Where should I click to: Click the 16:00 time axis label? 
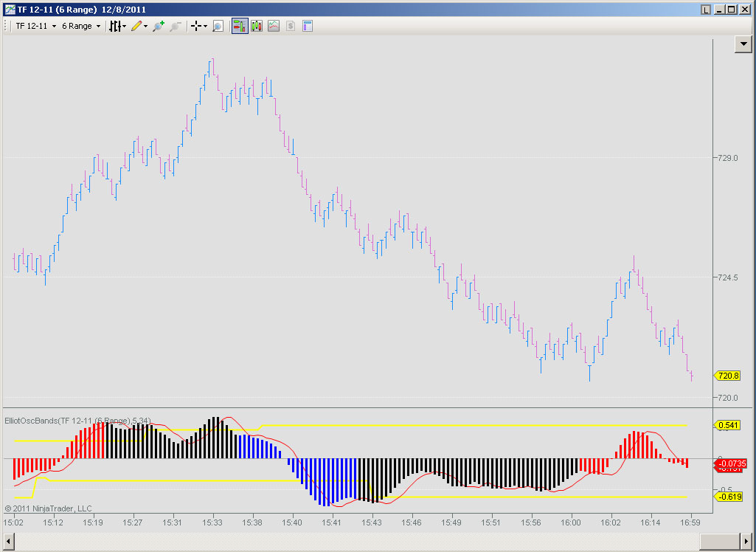[570, 522]
